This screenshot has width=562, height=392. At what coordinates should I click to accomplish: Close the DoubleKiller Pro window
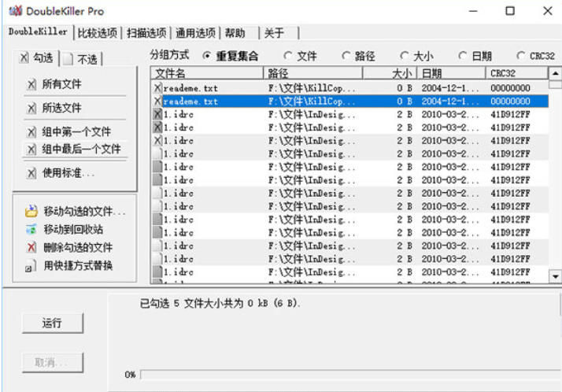548,11
